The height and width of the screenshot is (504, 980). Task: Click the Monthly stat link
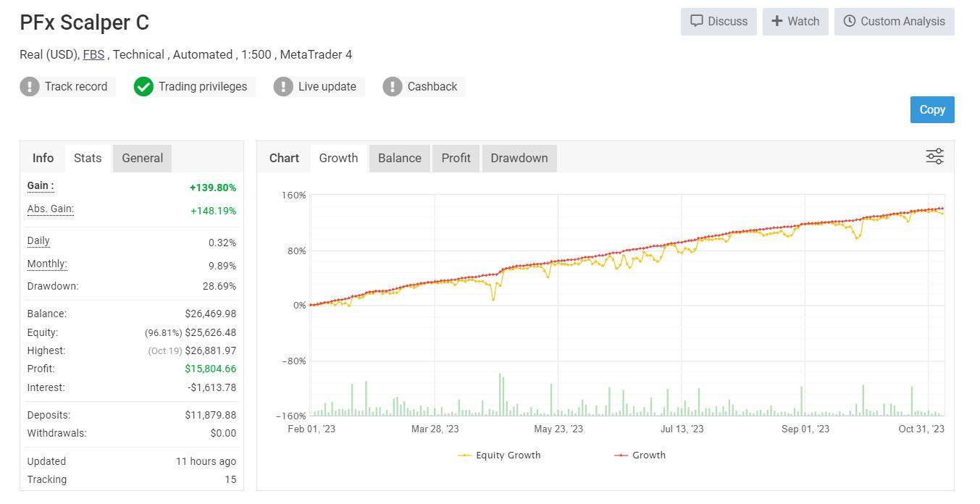(46, 264)
